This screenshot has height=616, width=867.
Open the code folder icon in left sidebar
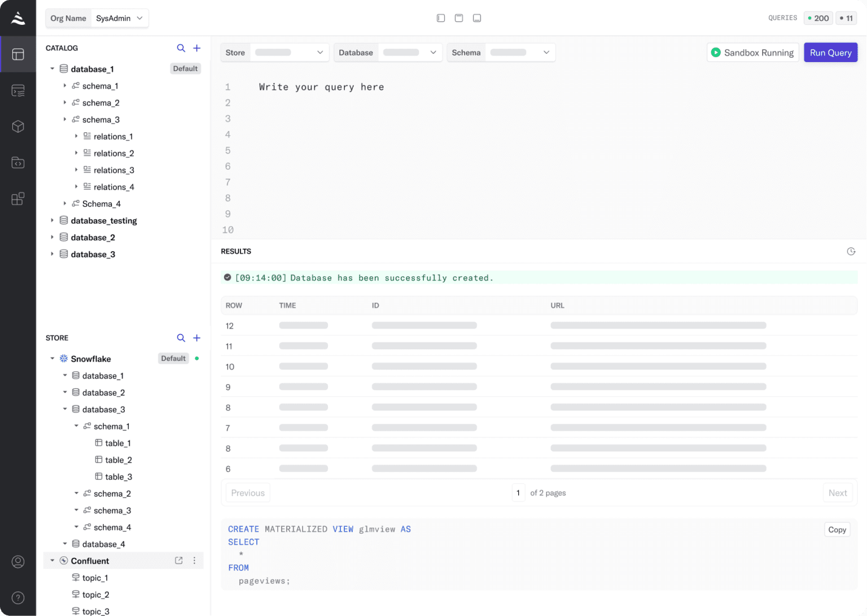click(18, 162)
